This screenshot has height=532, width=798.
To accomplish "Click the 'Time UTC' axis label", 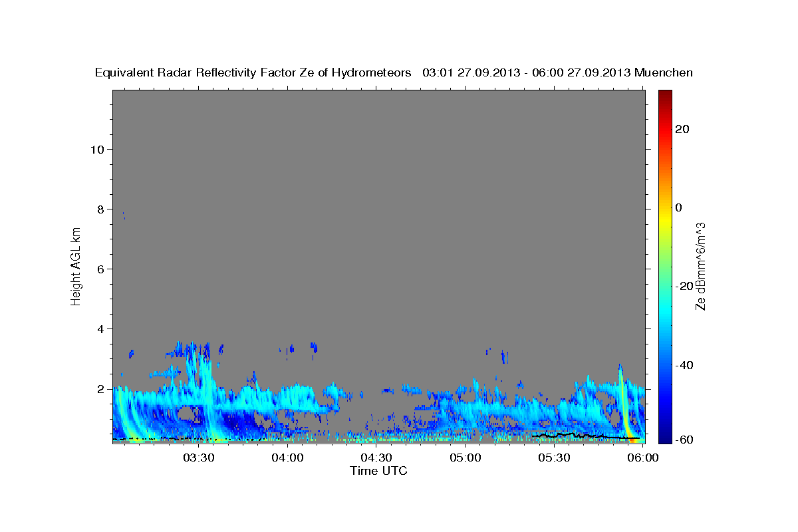I will point(378,471).
